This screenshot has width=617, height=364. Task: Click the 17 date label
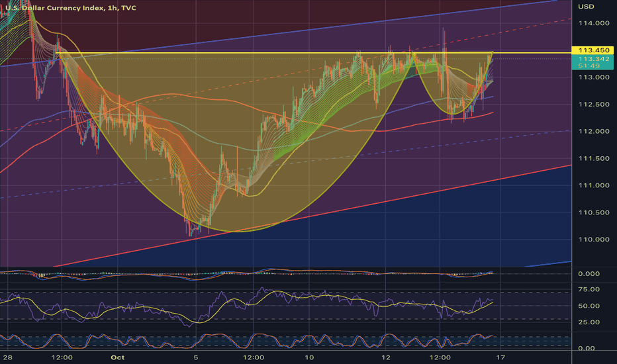click(x=500, y=357)
